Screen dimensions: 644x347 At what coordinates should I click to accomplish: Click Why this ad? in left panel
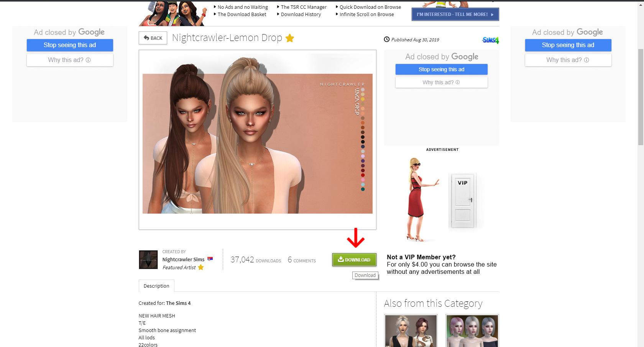pyautogui.click(x=70, y=60)
